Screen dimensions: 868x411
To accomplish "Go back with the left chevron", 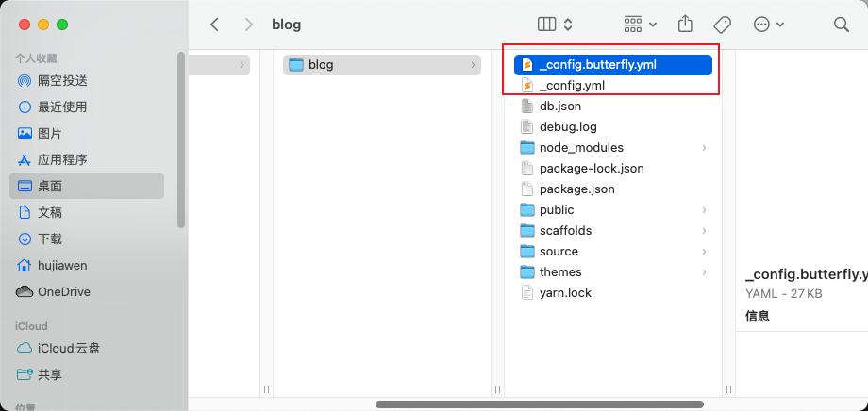I will [x=215, y=25].
